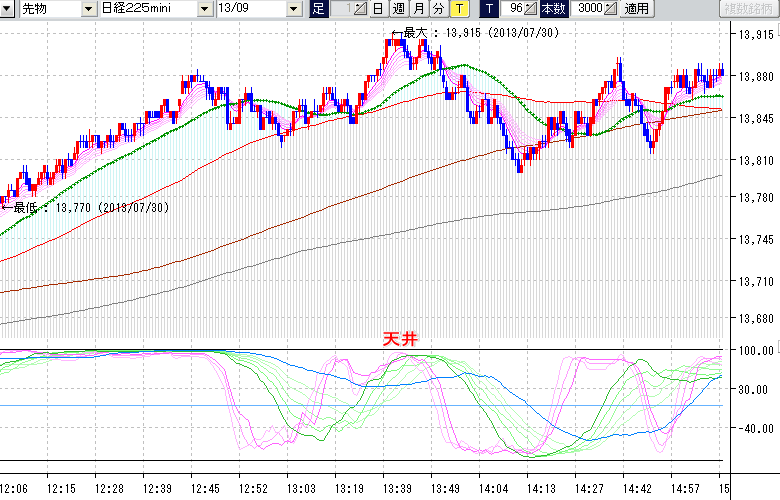Toggle the yellow T tick button
This screenshot has height=500, width=780.
tap(459, 9)
